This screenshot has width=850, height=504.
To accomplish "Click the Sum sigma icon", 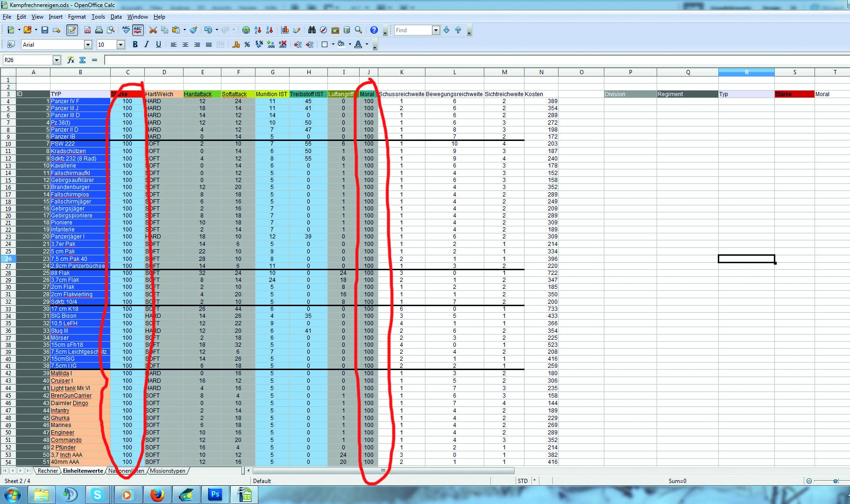I will [83, 60].
